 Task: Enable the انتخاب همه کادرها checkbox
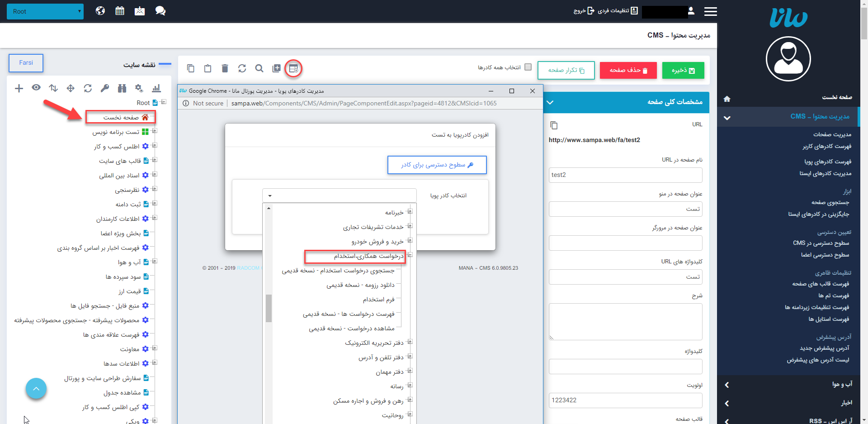pyautogui.click(x=528, y=67)
